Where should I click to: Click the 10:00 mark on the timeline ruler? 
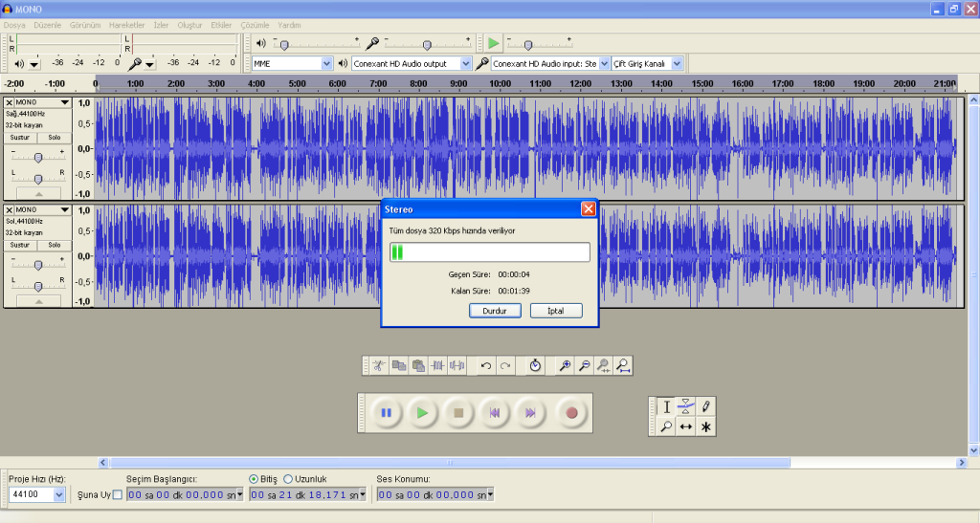pyautogui.click(x=500, y=83)
